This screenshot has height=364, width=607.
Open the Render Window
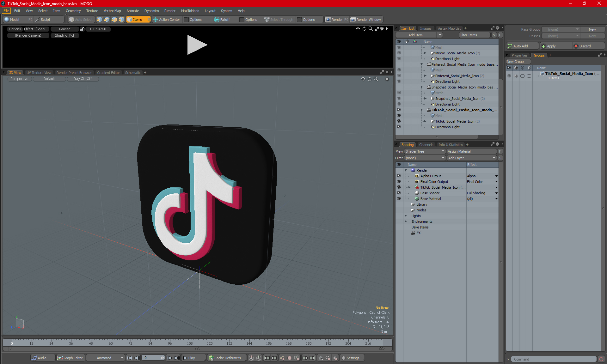[366, 20]
